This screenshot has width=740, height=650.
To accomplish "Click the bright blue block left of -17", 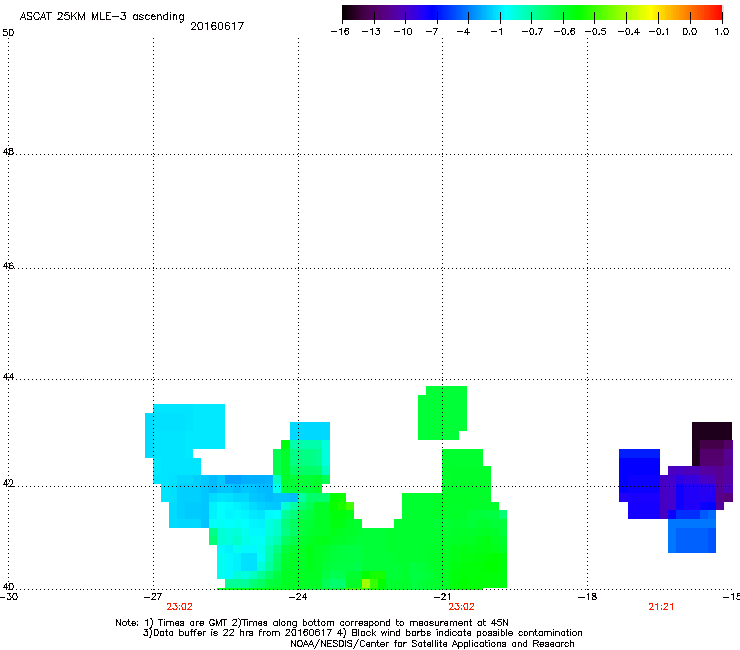I will pos(639,483).
